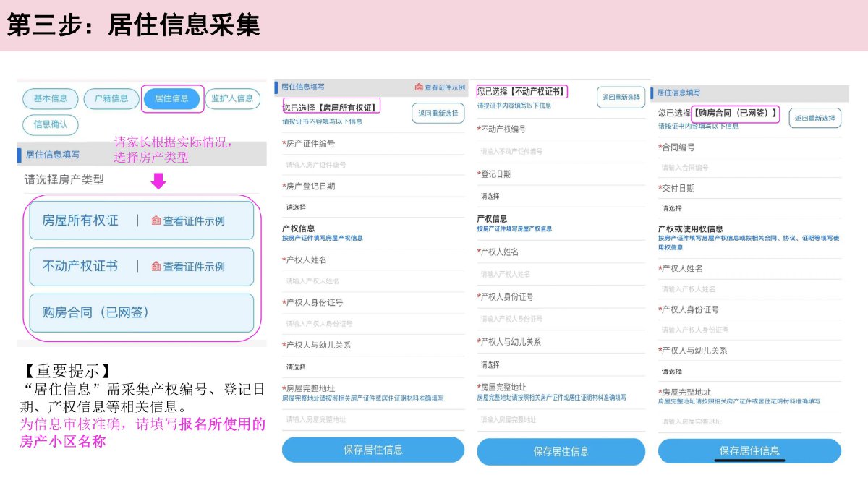
Task: Open the 登记日期 selector in 不动产权证书 form
Action: point(561,196)
